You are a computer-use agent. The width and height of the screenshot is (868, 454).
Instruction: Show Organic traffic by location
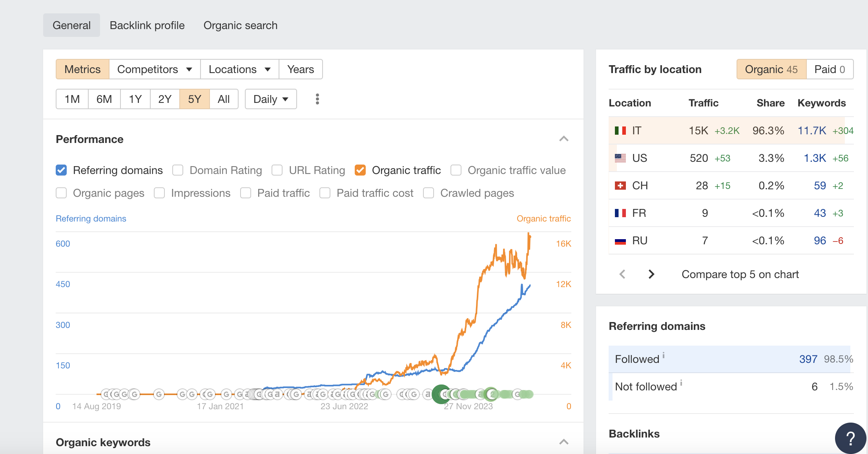point(771,69)
